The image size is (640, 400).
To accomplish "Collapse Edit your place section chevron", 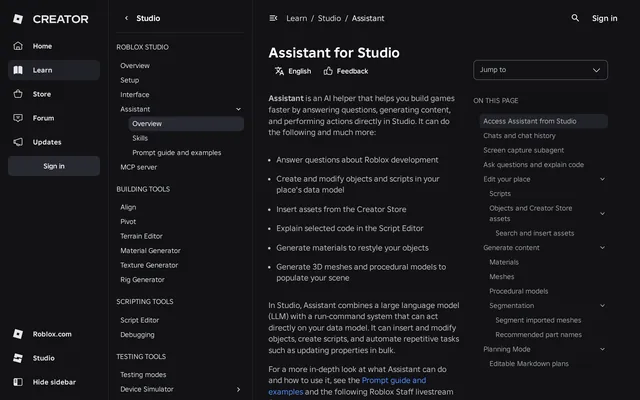I will coord(602,179).
